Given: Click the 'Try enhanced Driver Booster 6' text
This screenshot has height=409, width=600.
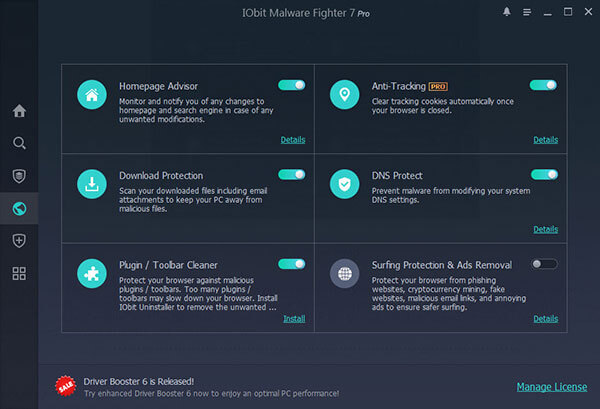Looking at the screenshot, I should coord(211,393).
